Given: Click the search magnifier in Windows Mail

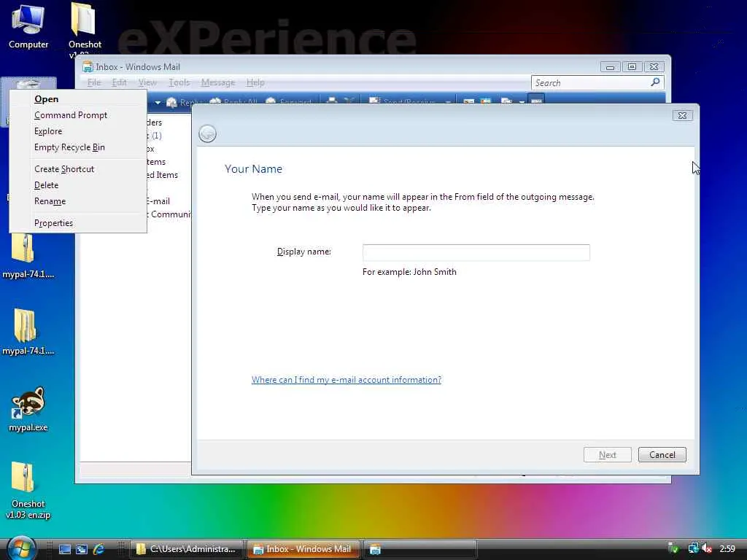Looking at the screenshot, I should 655,82.
